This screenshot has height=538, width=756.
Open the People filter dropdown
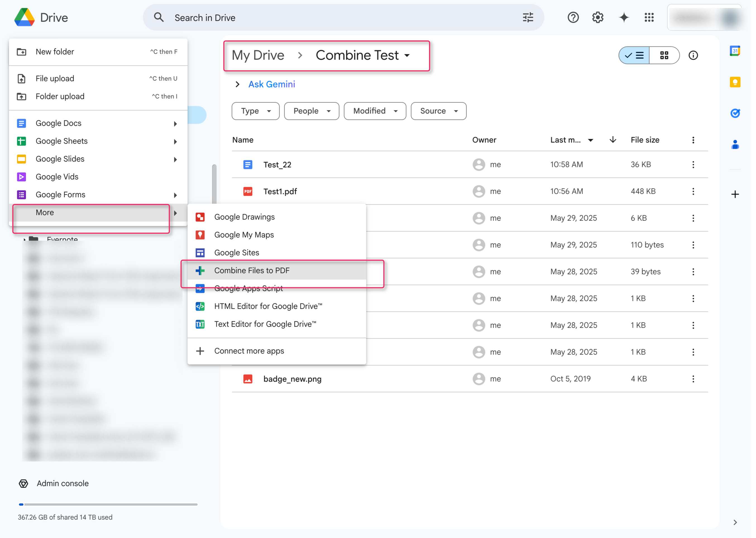[x=311, y=111]
